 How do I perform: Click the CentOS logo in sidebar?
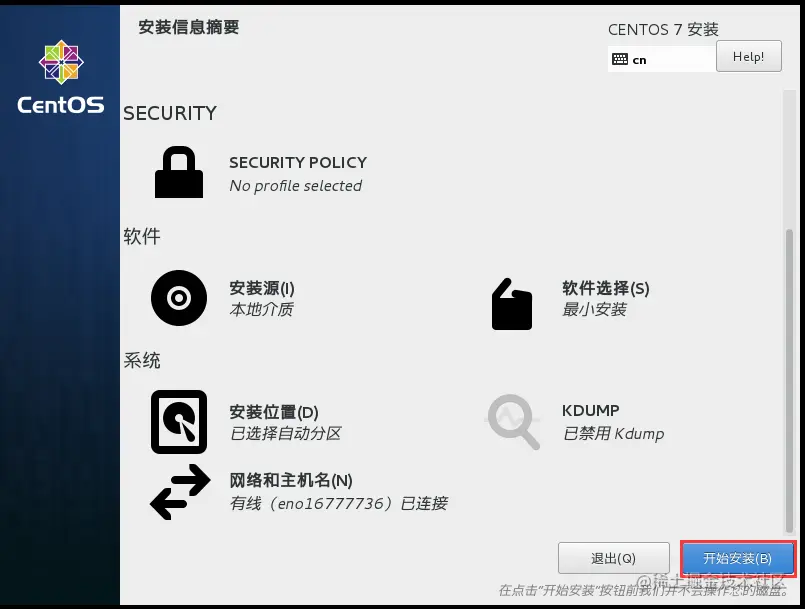(61, 77)
